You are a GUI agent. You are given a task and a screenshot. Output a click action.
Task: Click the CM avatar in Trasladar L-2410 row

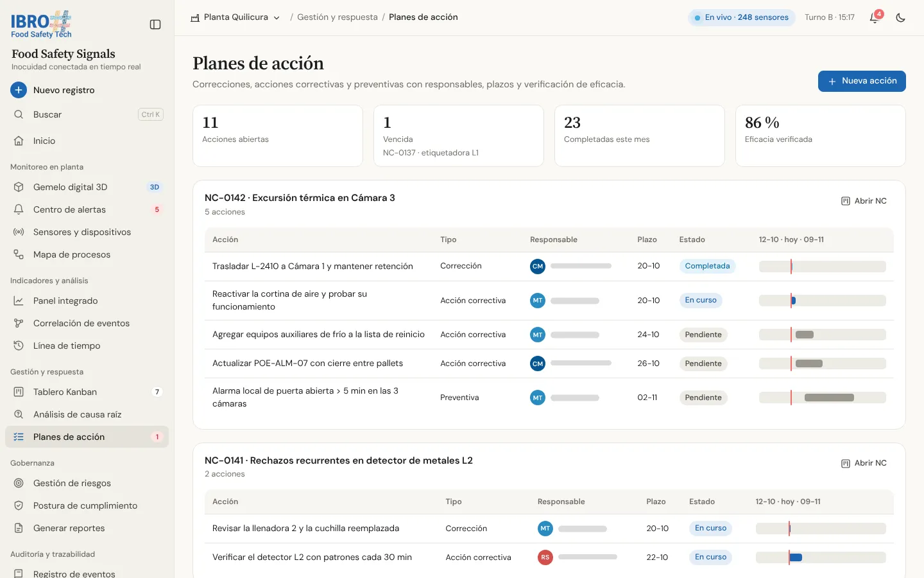(538, 266)
